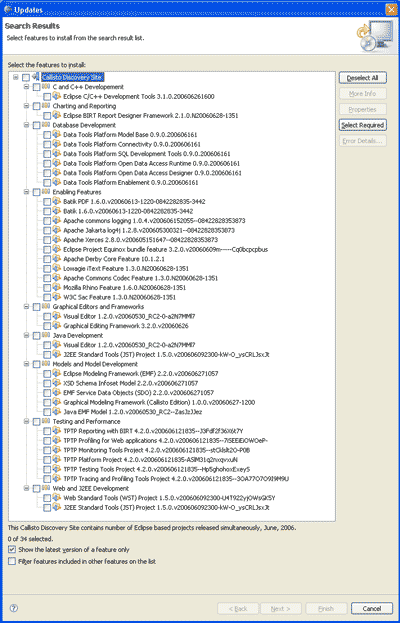
Task: Click the Eclipse BIRT Report Designer feature icon
Action: click(56, 115)
